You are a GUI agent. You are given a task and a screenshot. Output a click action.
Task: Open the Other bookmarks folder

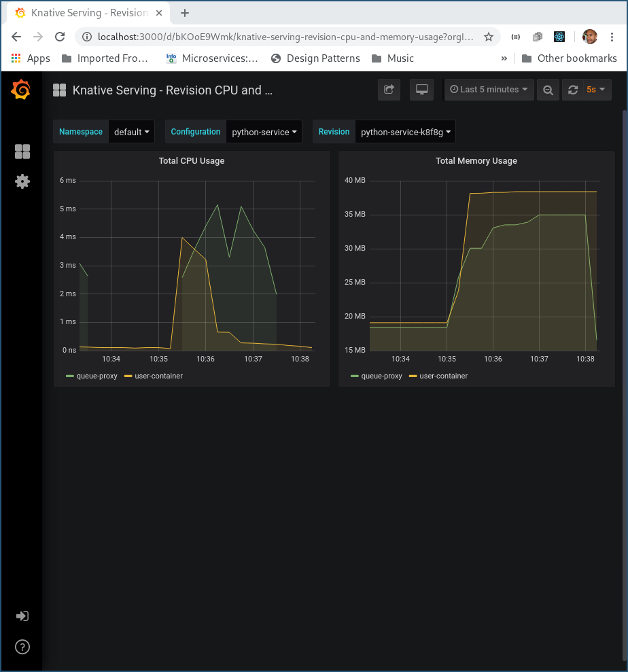click(x=570, y=58)
